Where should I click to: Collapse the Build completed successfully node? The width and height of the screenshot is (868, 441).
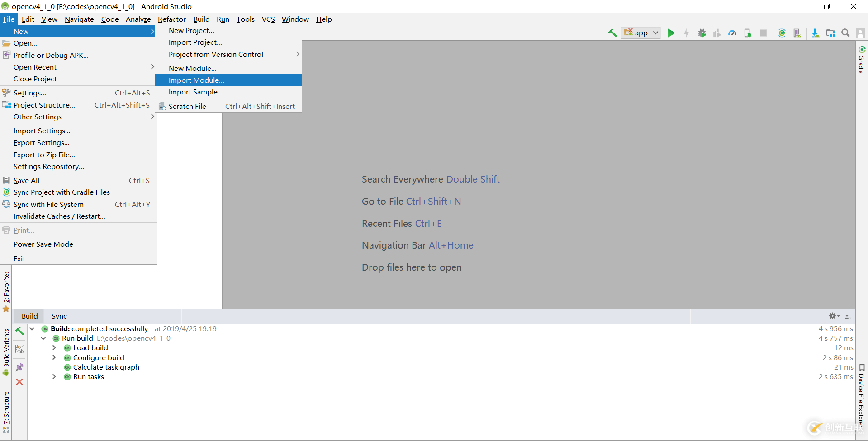click(32, 329)
